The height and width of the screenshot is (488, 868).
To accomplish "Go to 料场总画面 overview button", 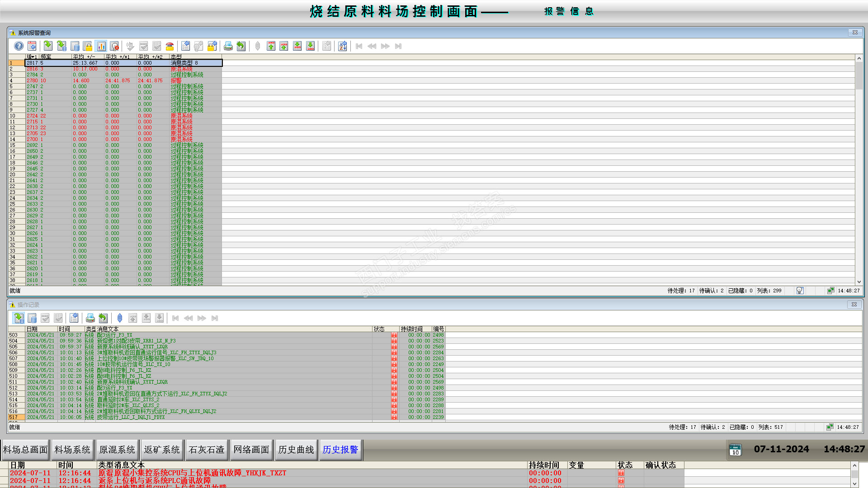I will [x=25, y=450].
